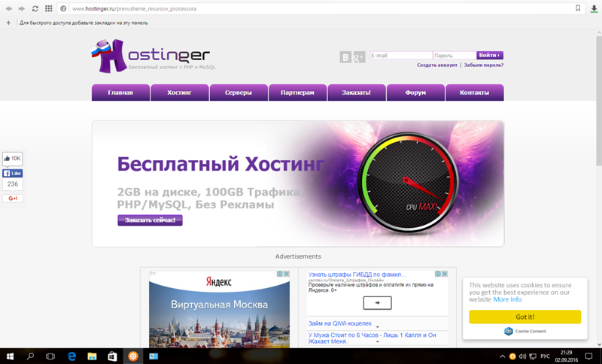This screenshot has width=602, height=364.
Task: Click the arrow button in GIBDD ad
Action: pos(378,303)
